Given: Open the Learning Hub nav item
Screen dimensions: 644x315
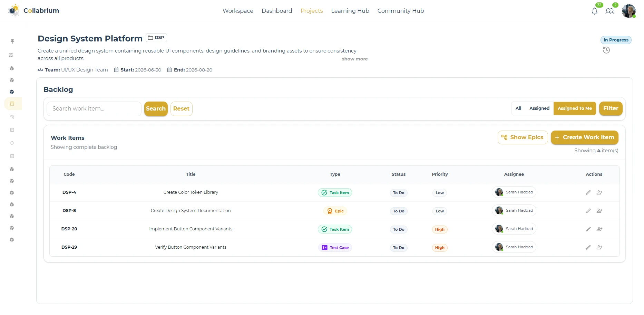Looking at the screenshot, I should point(350,11).
